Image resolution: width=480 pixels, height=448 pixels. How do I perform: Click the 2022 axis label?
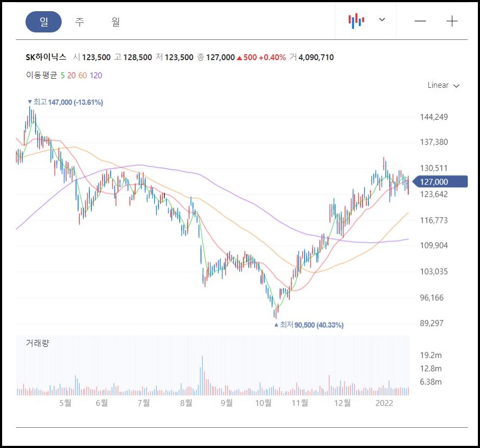[384, 403]
